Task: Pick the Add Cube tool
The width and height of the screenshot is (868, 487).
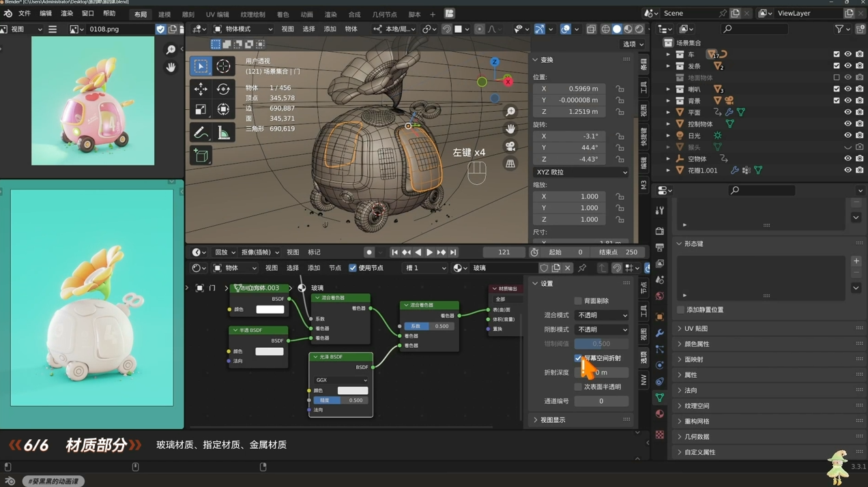Action: pyautogui.click(x=201, y=156)
